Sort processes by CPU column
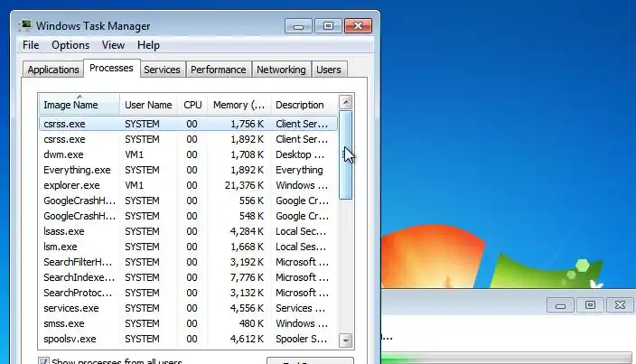636x364 pixels. click(x=192, y=105)
